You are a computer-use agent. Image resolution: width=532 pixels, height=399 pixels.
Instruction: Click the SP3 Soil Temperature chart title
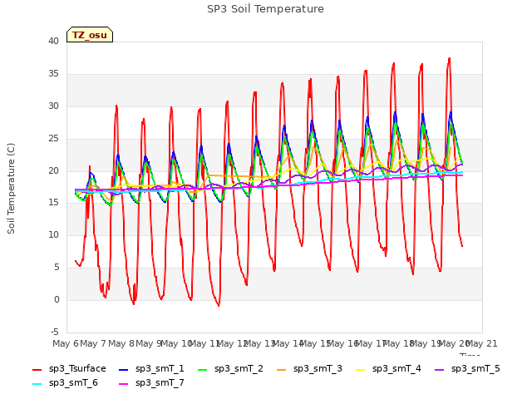pos(266,9)
